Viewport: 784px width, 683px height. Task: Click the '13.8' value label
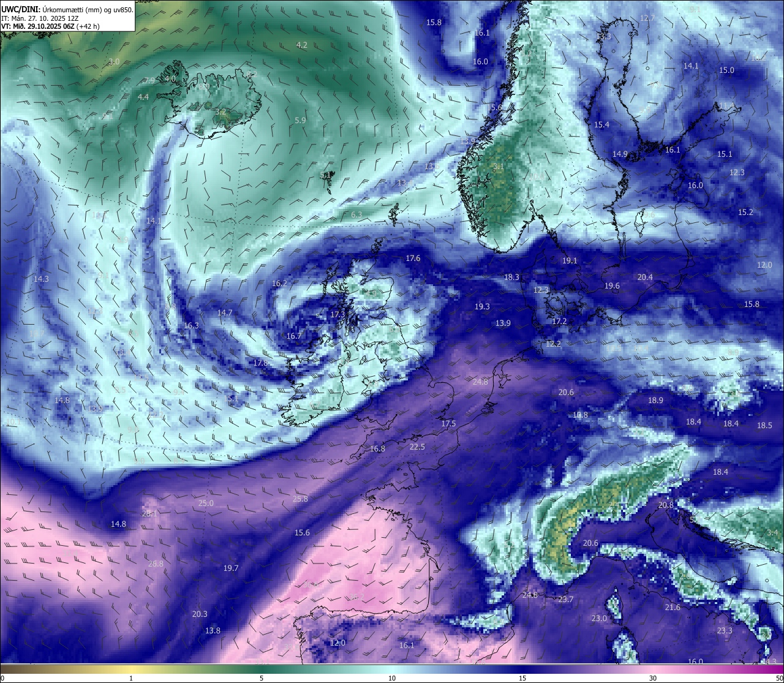[x=213, y=631]
